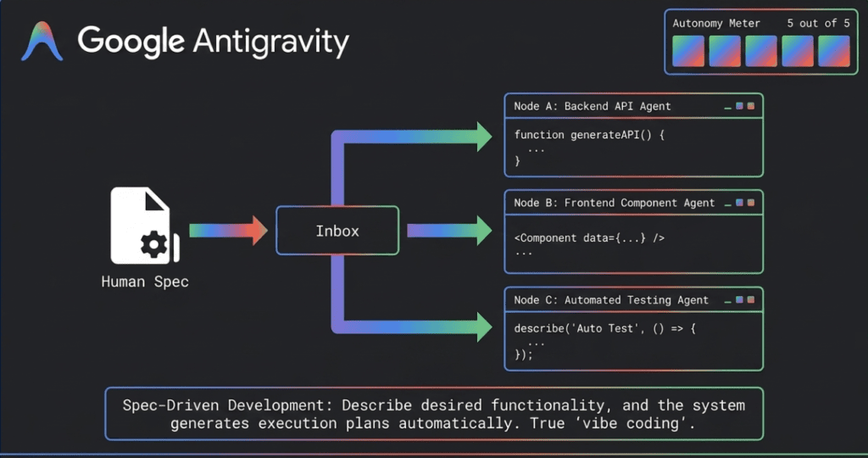Click the Google Antigravity rainbow arch logo

pyautogui.click(x=42, y=41)
